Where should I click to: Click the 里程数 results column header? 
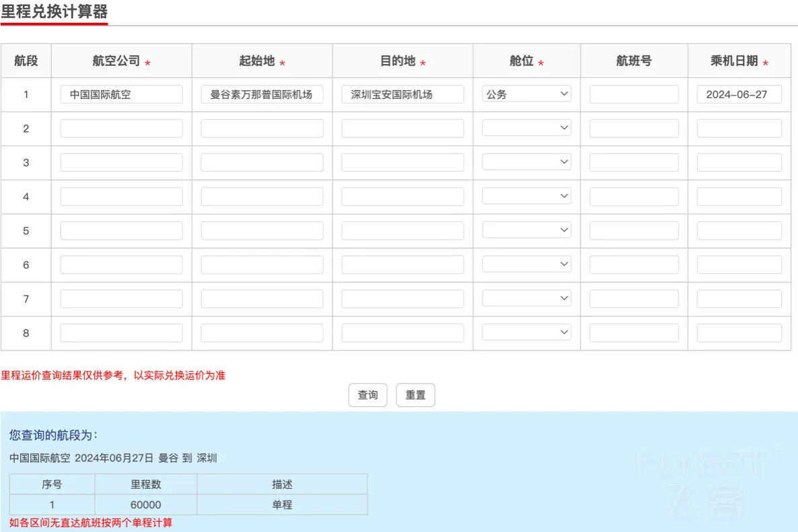[x=145, y=484]
